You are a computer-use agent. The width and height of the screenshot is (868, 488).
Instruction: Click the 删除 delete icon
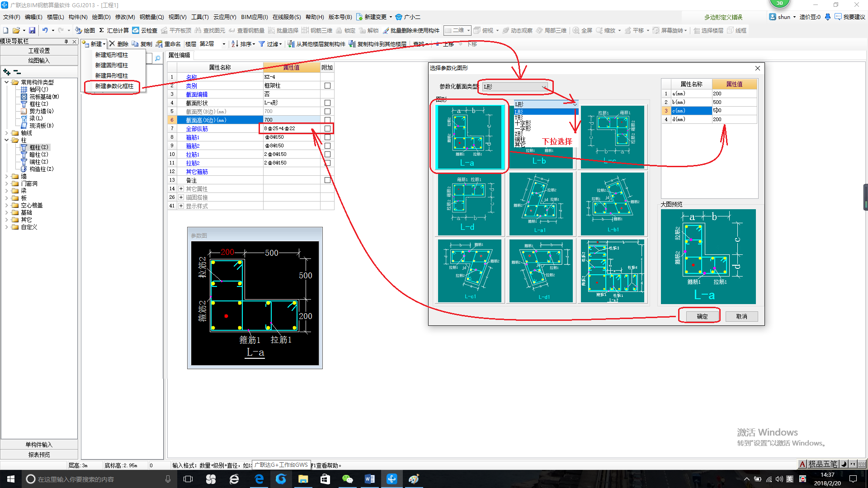pyautogui.click(x=119, y=44)
